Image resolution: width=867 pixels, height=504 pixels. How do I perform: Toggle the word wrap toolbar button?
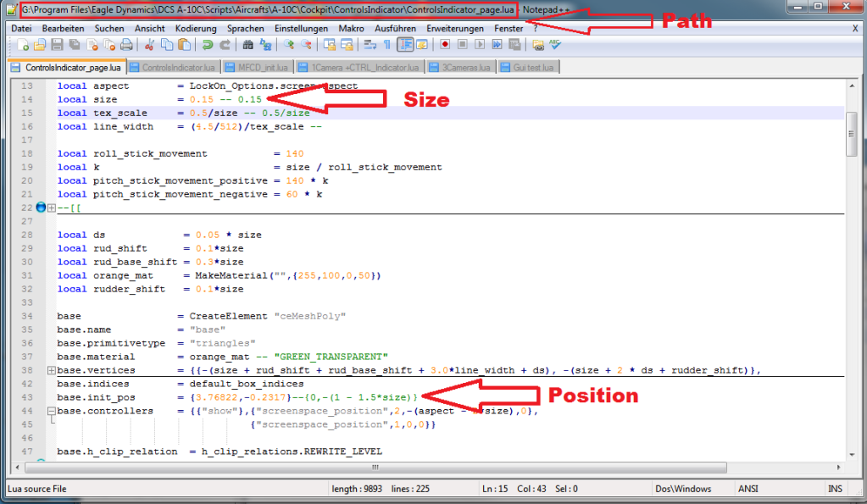point(370,45)
